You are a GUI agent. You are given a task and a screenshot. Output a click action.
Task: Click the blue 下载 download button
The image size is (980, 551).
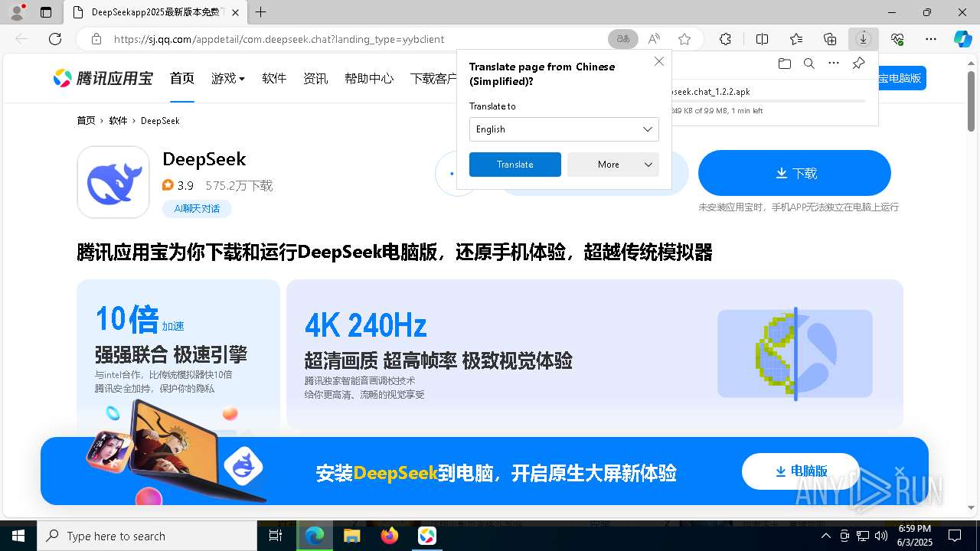click(795, 173)
